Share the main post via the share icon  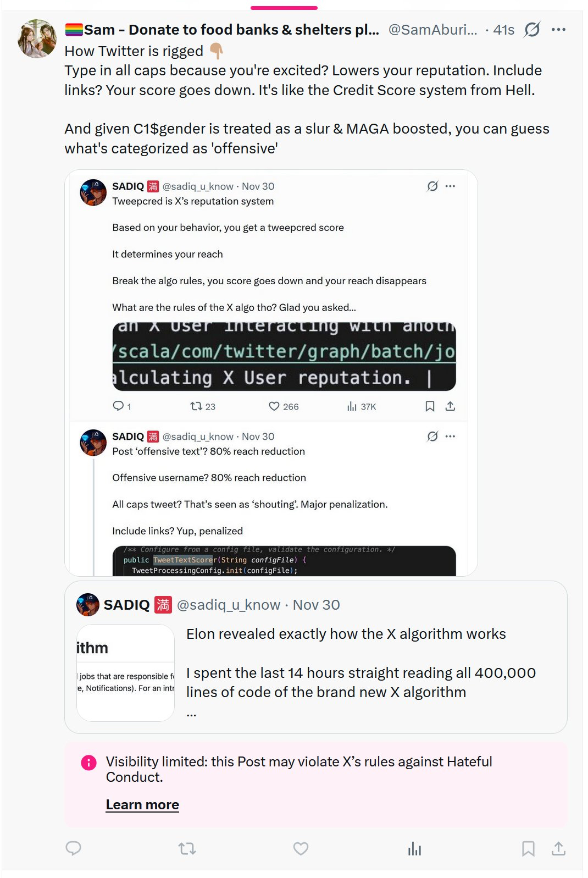click(x=558, y=848)
